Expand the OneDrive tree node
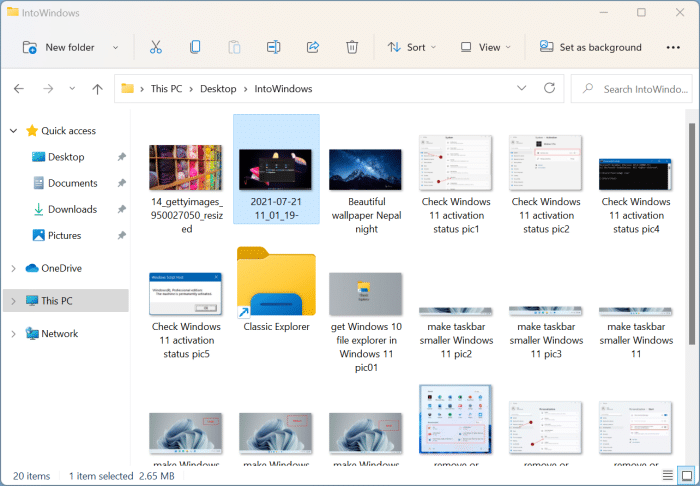700x486 pixels. click(x=13, y=268)
